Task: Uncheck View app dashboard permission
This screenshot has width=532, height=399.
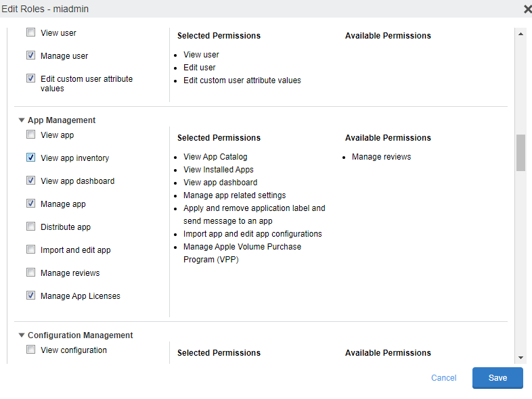Action: pyautogui.click(x=30, y=181)
